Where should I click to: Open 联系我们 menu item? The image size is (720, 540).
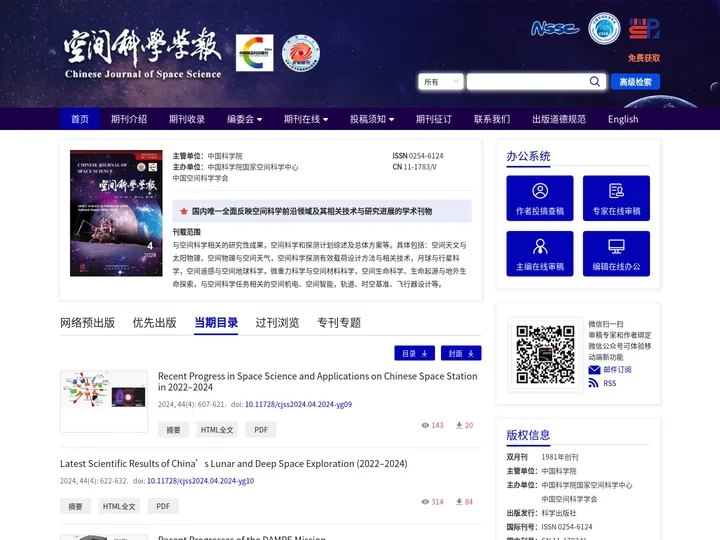tap(492, 119)
